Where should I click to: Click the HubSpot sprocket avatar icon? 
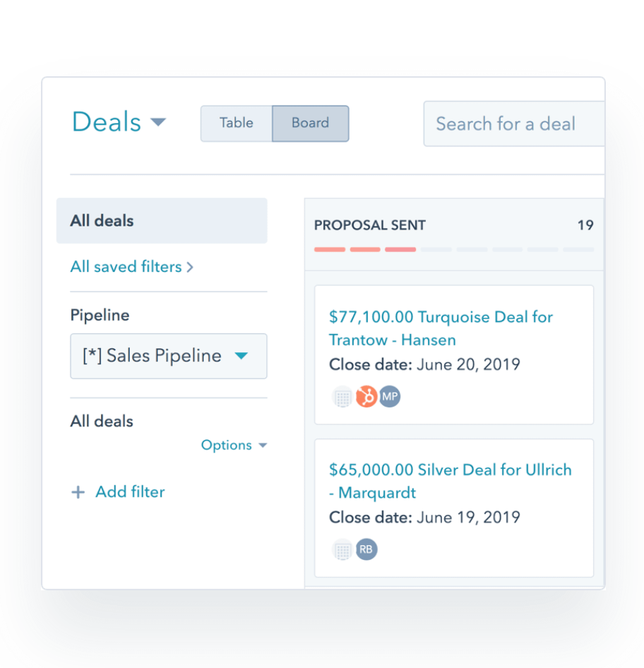click(x=366, y=397)
